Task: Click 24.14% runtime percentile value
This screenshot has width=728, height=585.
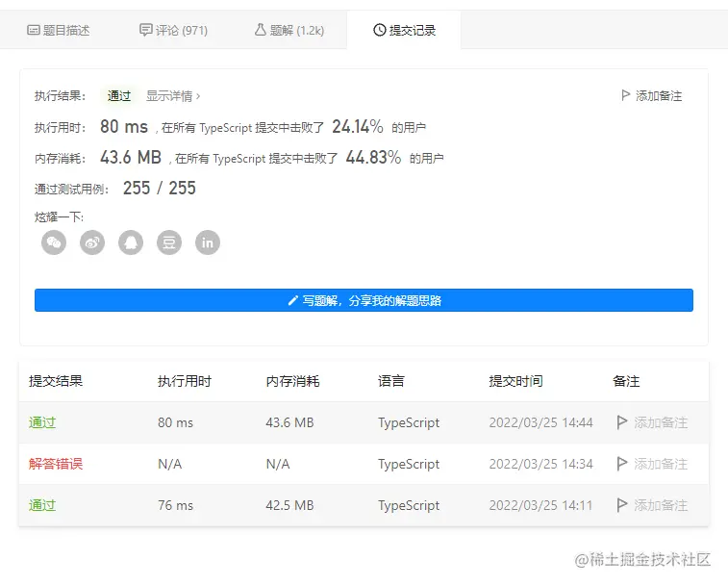Action: pos(358,126)
